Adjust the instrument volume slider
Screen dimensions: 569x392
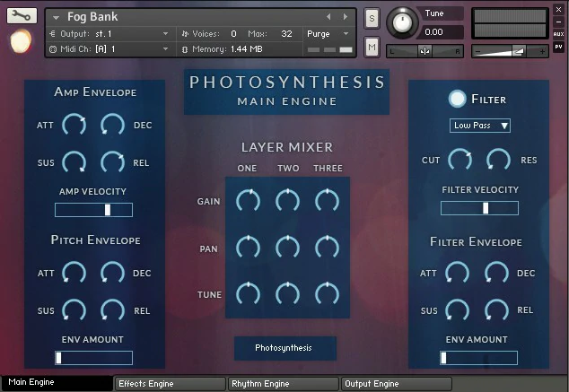pyautogui.click(x=510, y=51)
